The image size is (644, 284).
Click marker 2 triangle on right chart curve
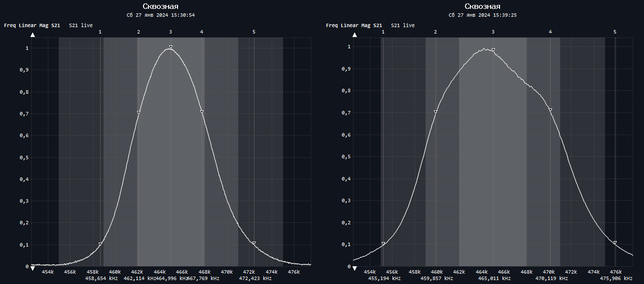pyautogui.click(x=435, y=112)
